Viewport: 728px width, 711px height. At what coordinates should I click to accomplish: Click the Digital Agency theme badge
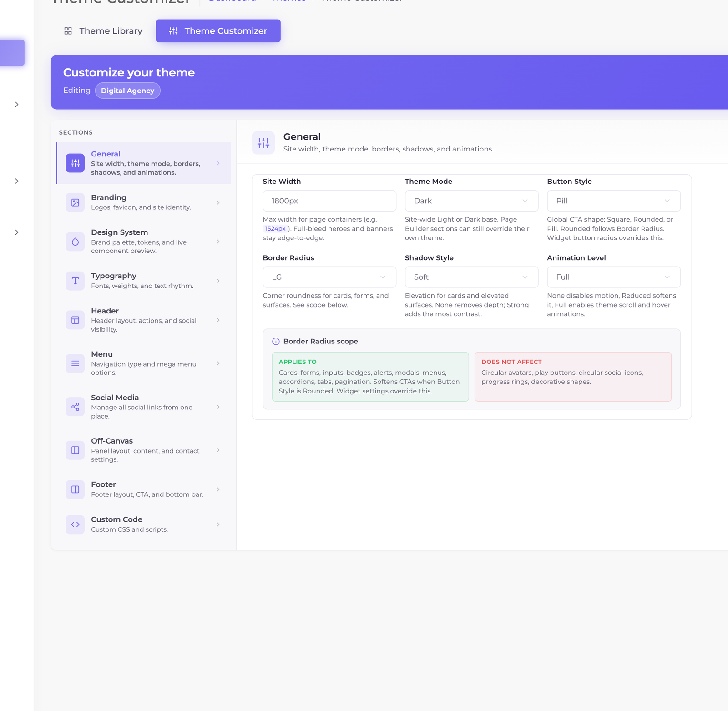coord(128,91)
